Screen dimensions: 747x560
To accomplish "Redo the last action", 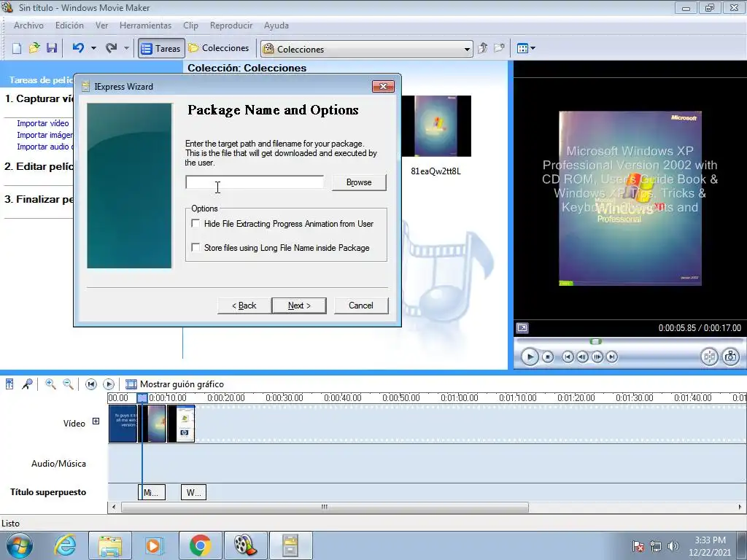I will pyautogui.click(x=112, y=48).
